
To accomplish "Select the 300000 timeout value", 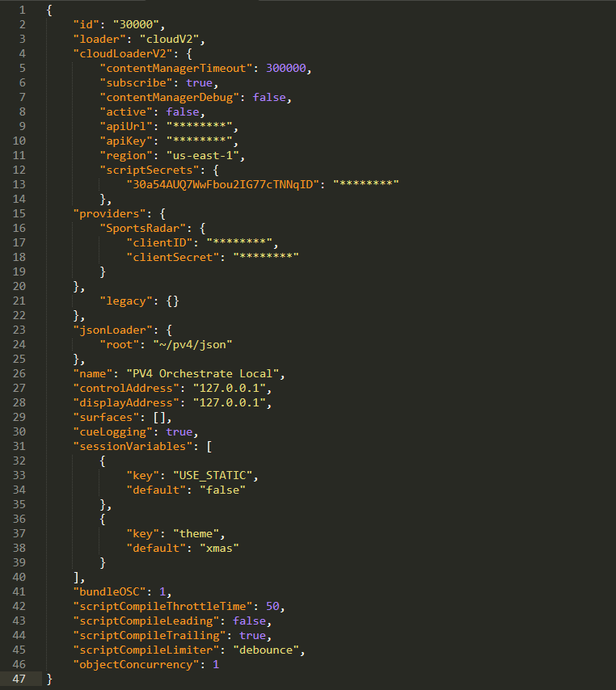I will click(285, 68).
